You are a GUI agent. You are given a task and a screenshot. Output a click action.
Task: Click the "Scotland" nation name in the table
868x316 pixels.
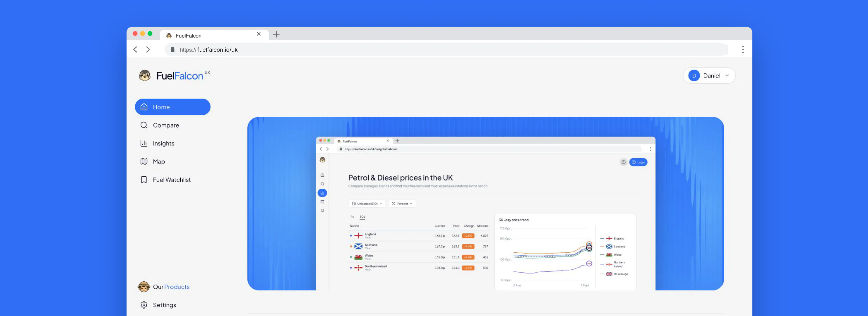pyautogui.click(x=371, y=245)
